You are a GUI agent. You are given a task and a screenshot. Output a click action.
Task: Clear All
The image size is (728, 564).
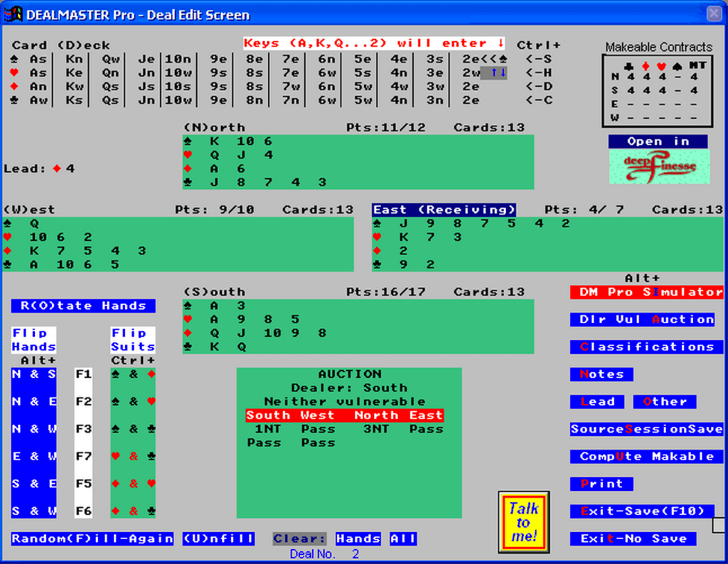point(403,538)
